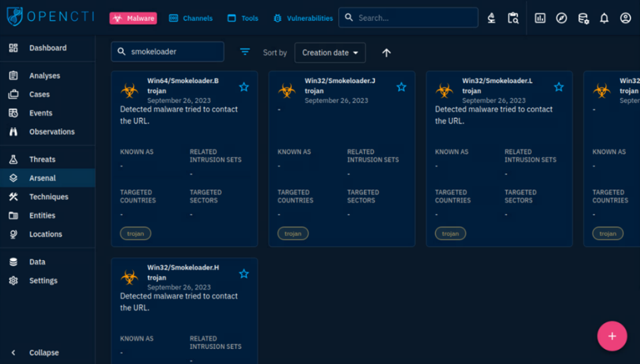Click the microscope enrichment icon in top bar
Image resolution: width=640 pixels, height=364 pixels.
[x=491, y=18]
